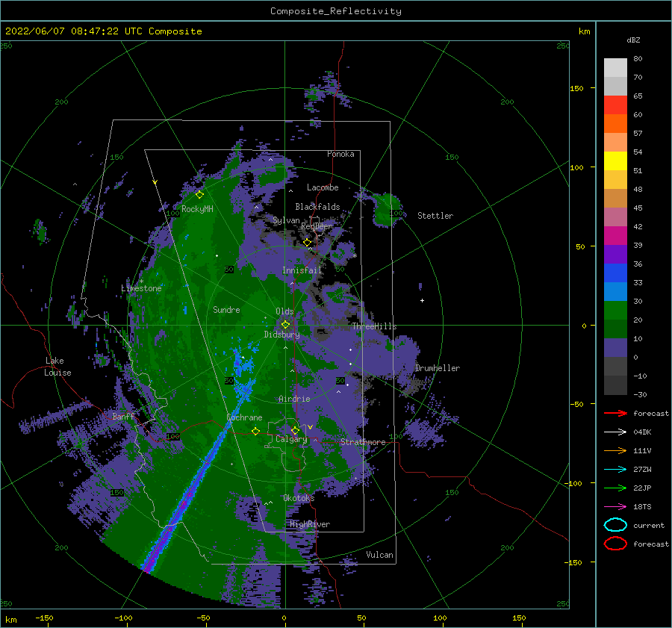Click the Drumheller city label
The image size is (672, 628).
[x=438, y=368]
